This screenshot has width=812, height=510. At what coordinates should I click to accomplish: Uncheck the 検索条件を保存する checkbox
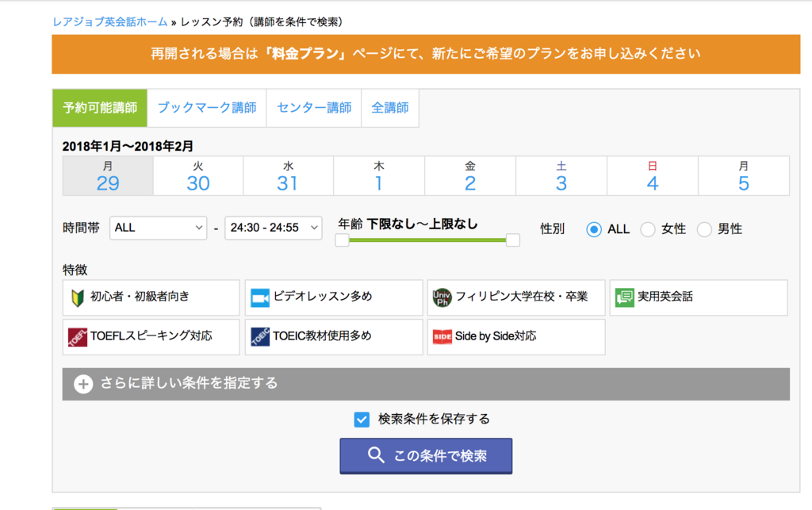coord(362,420)
